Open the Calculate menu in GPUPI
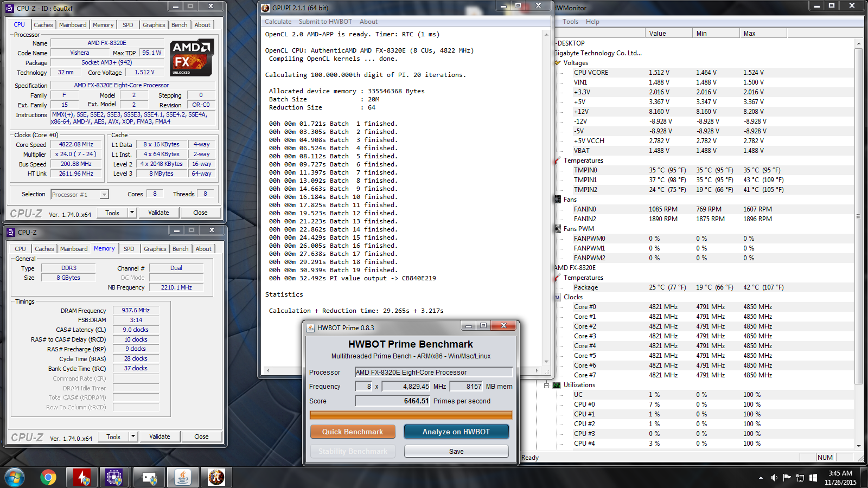This screenshot has width=868, height=488. [x=278, y=22]
